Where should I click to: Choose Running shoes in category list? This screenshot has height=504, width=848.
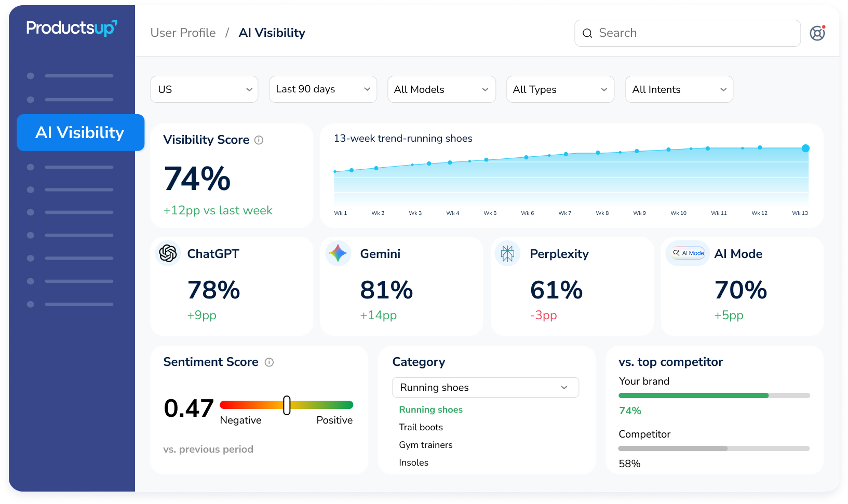pos(430,410)
